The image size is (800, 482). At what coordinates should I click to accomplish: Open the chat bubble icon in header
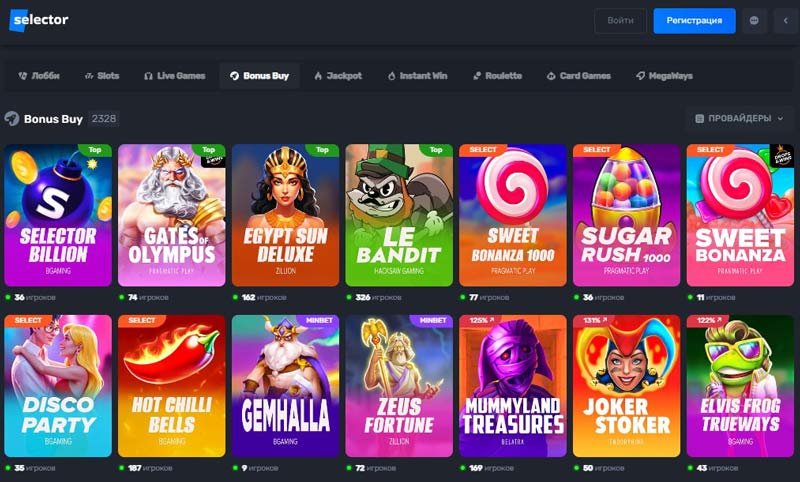tap(754, 20)
